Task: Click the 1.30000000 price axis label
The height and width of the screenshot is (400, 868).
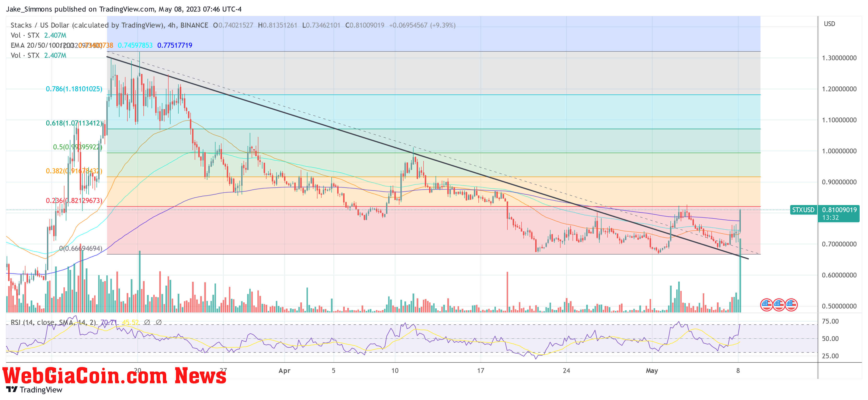Action: pyautogui.click(x=839, y=58)
